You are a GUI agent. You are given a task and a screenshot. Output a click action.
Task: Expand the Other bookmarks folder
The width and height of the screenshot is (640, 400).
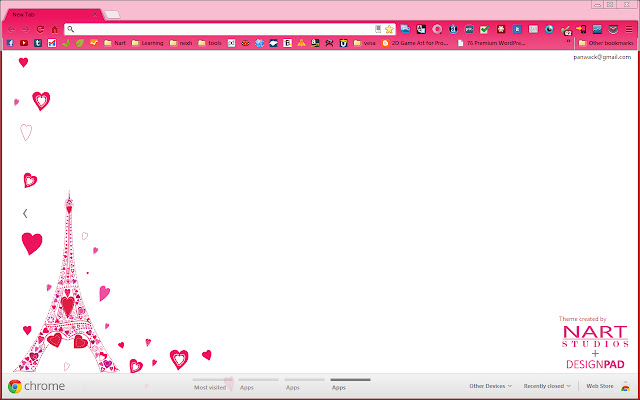pos(605,43)
